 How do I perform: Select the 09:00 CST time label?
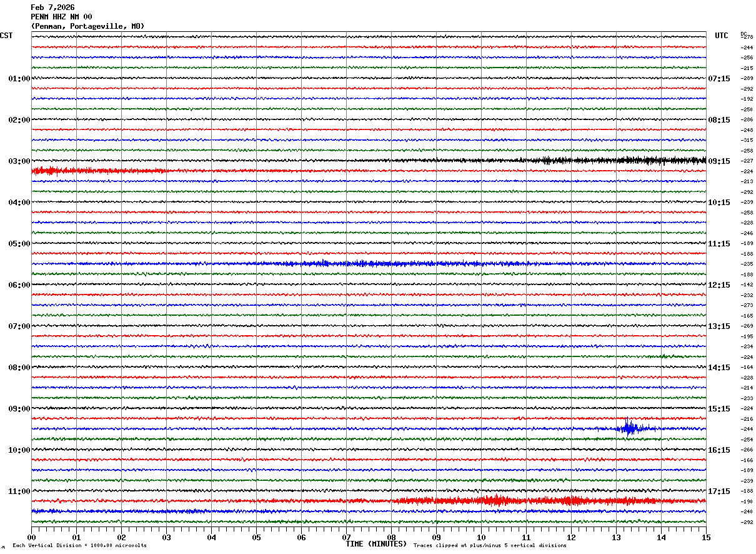[19, 409]
